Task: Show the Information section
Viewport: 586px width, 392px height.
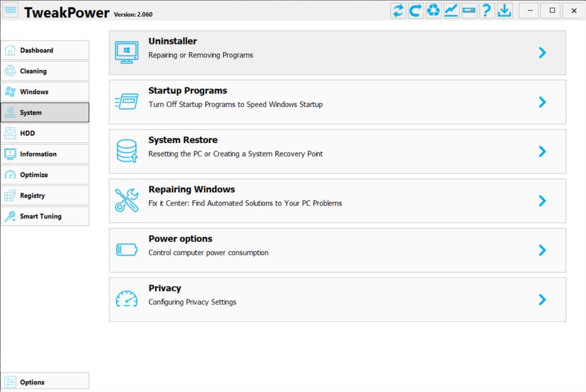Action: (45, 154)
